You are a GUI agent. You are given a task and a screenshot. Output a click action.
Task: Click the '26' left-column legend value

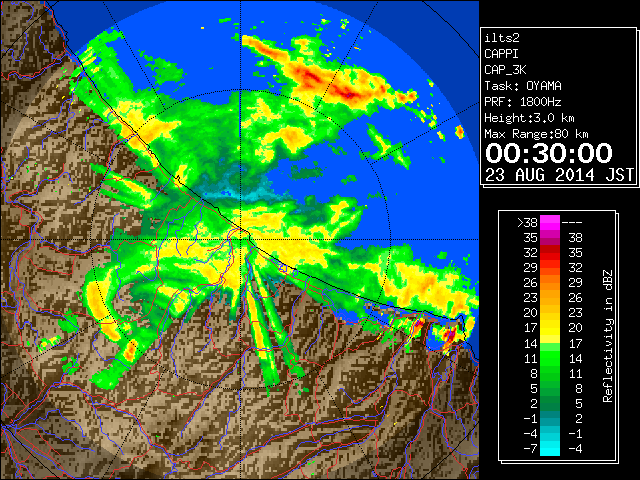[x=530, y=282]
